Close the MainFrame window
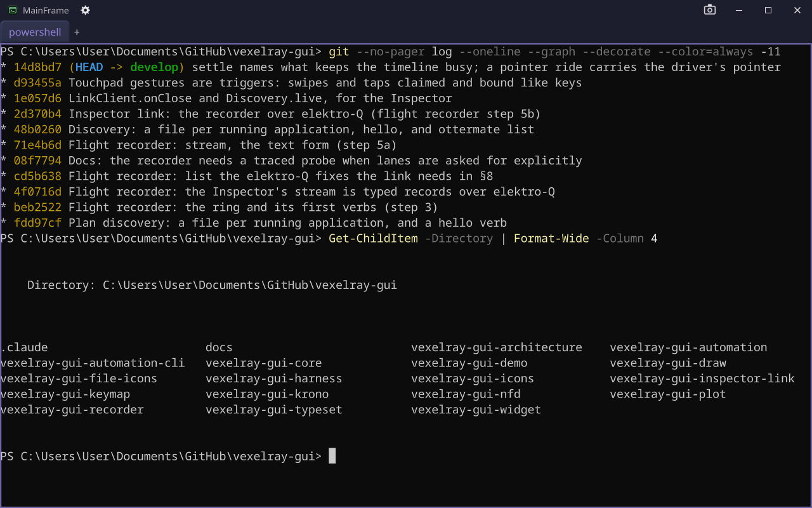The height and width of the screenshot is (508, 812). [x=797, y=10]
